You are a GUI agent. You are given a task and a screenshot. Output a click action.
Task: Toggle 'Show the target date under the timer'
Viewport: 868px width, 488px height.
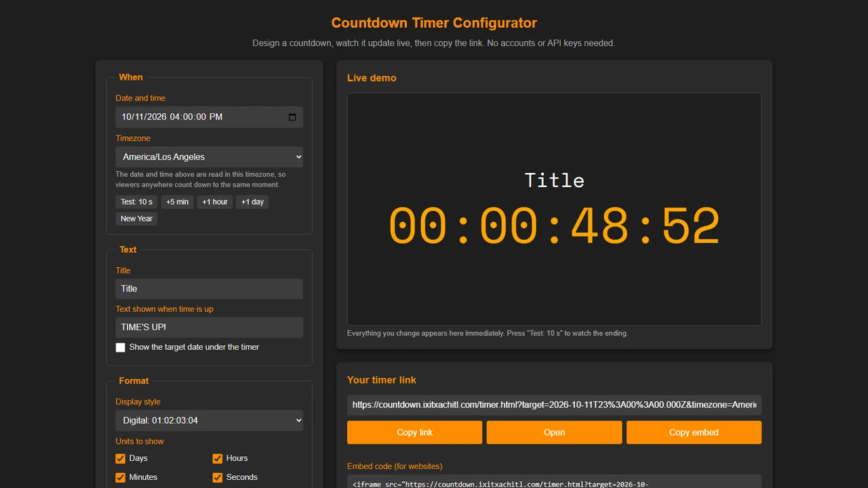pos(121,348)
